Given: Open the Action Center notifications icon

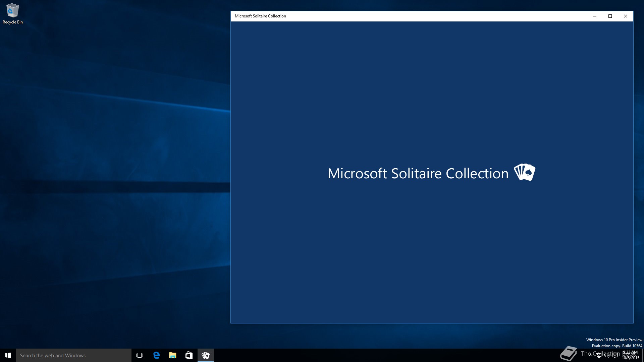Looking at the screenshot, I should tap(615, 355).
